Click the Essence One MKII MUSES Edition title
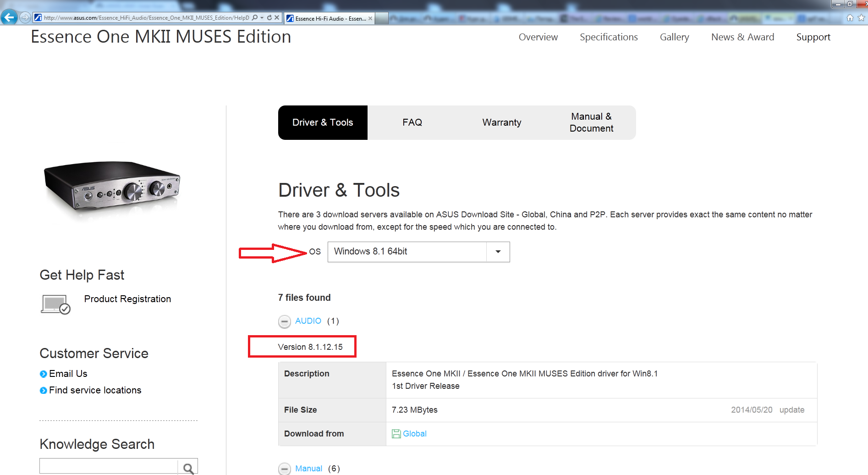 point(161,37)
